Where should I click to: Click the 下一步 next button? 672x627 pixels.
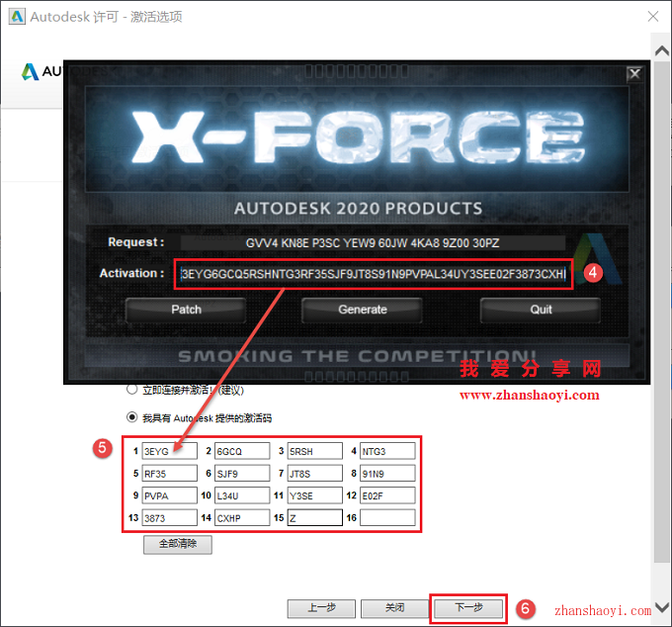click(x=468, y=607)
